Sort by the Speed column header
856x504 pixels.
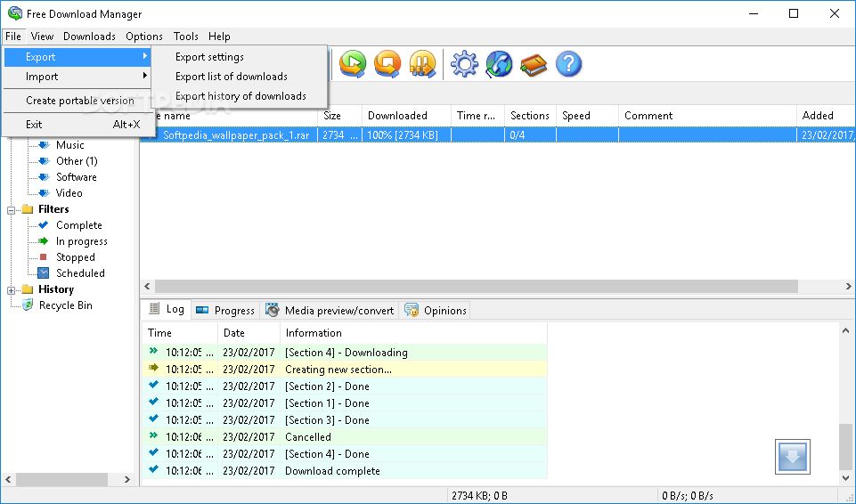[x=587, y=116]
